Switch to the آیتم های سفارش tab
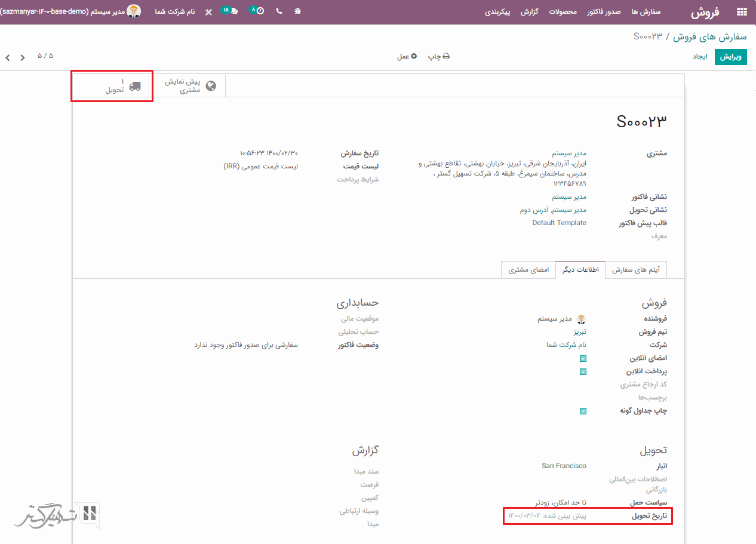Viewport: 756px width, 544px height. tap(637, 270)
